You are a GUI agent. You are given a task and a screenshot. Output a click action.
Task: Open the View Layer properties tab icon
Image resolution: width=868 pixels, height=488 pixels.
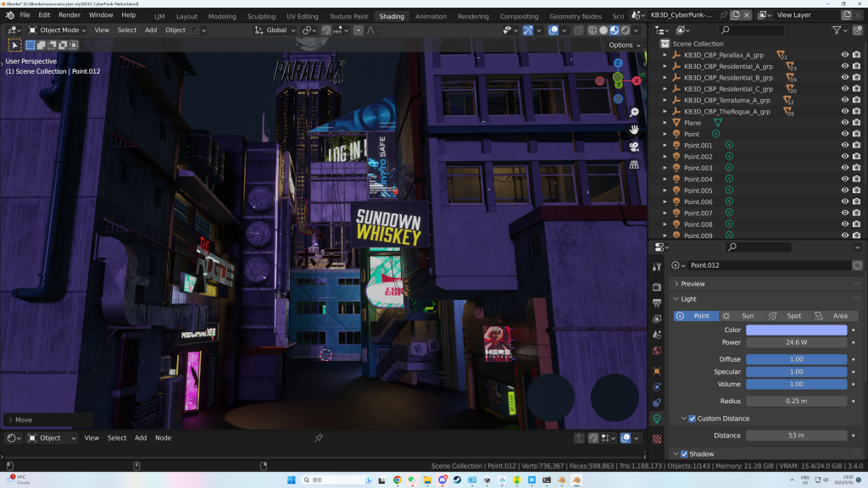pyautogui.click(x=657, y=319)
